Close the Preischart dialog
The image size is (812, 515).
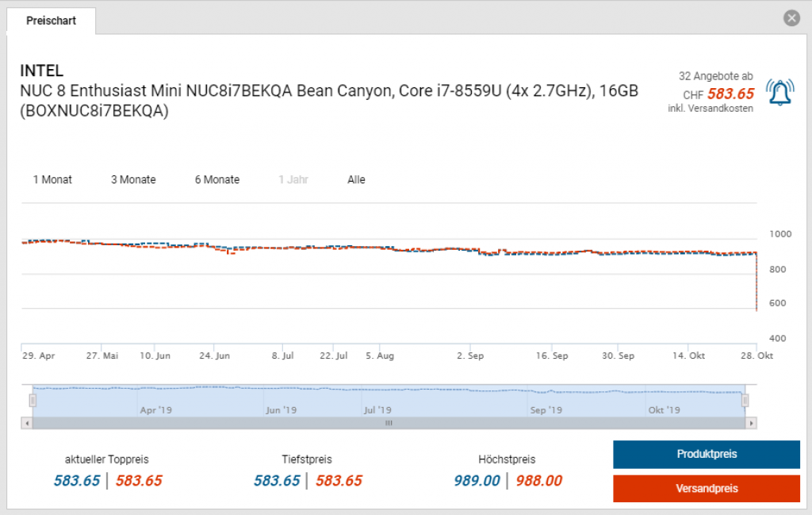point(791,18)
